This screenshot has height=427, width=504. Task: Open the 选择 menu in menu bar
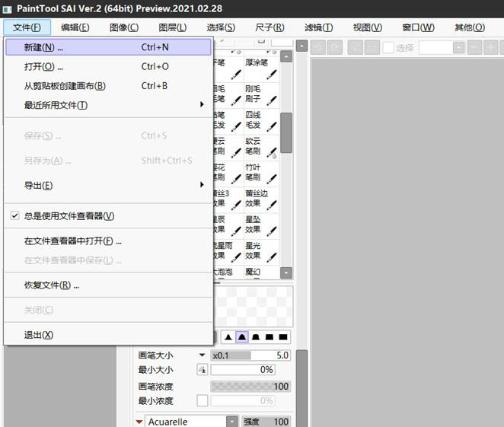[221, 27]
